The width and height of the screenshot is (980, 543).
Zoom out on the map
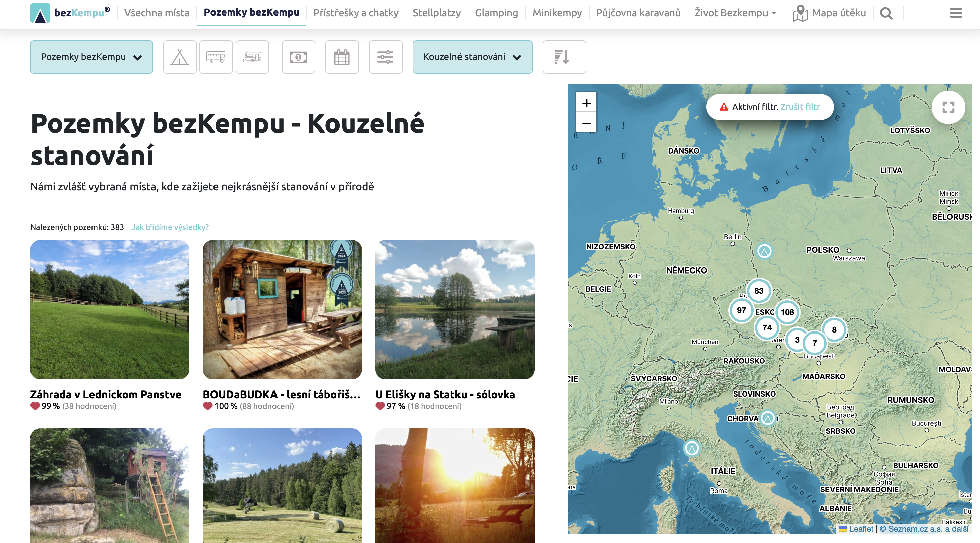tap(586, 123)
